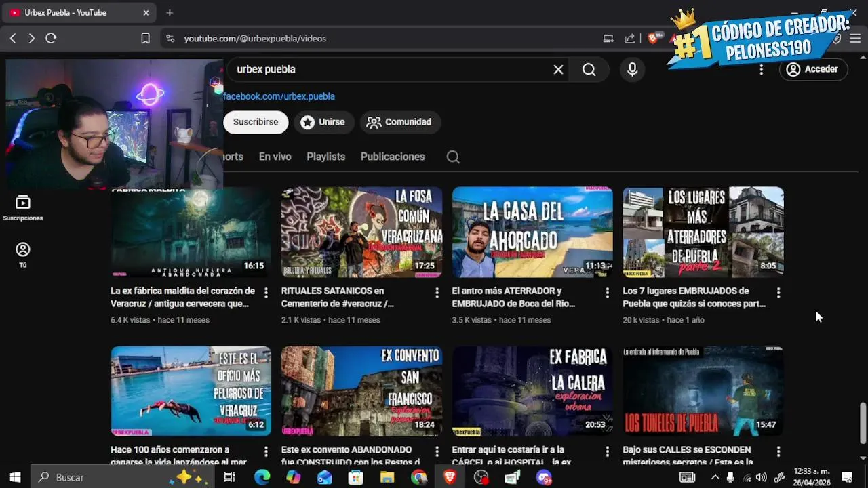Switch to the Publicaciones tab
Viewport: 868px width, 488px height.
393,157
